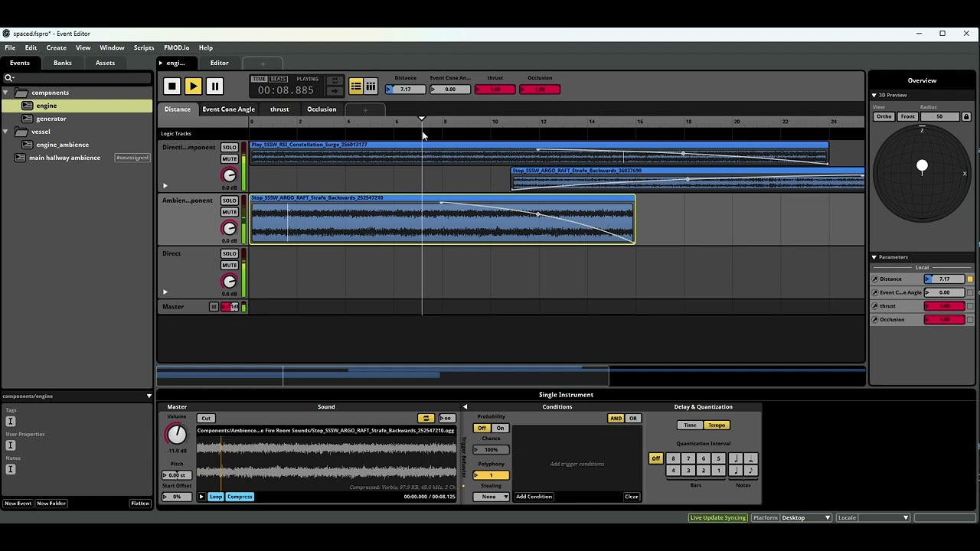
Task: Switch to grid view icon beside the list view
Action: tap(371, 86)
